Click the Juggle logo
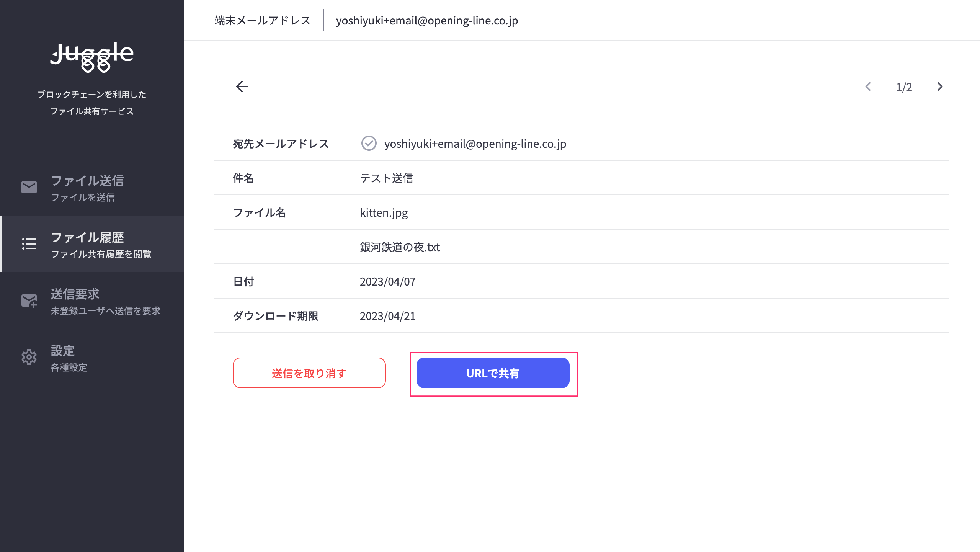 pyautogui.click(x=92, y=57)
